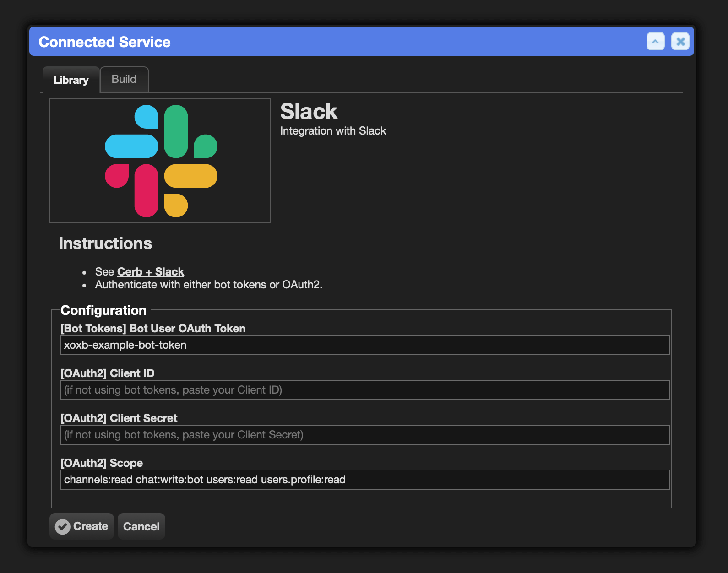Click the Create button
The image size is (728, 573).
(81, 526)
